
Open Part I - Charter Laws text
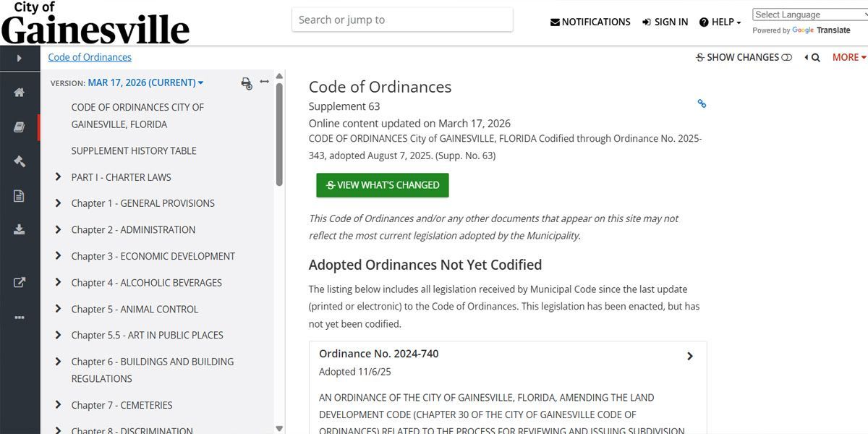[122, 177]
